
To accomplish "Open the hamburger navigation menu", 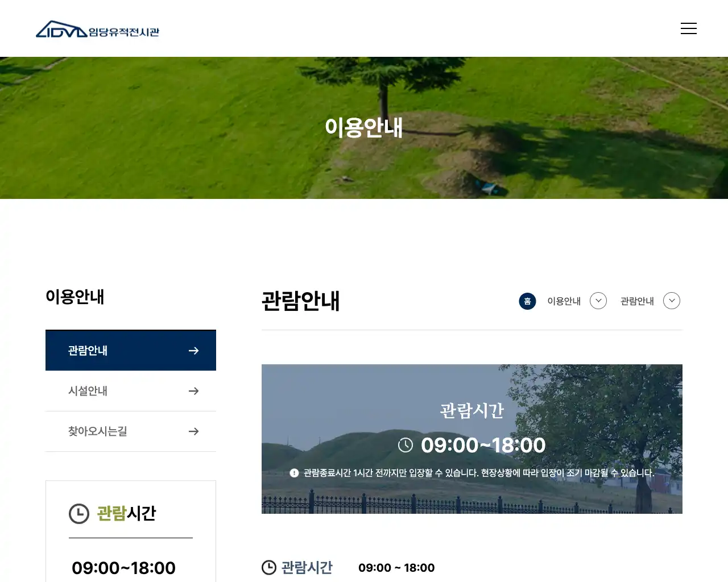I will tap(689, 28).
